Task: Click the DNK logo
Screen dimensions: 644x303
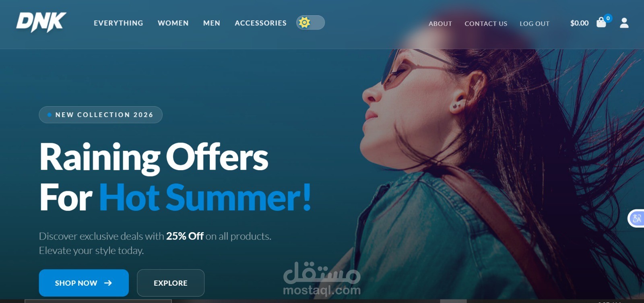Action: coord(41,22)
